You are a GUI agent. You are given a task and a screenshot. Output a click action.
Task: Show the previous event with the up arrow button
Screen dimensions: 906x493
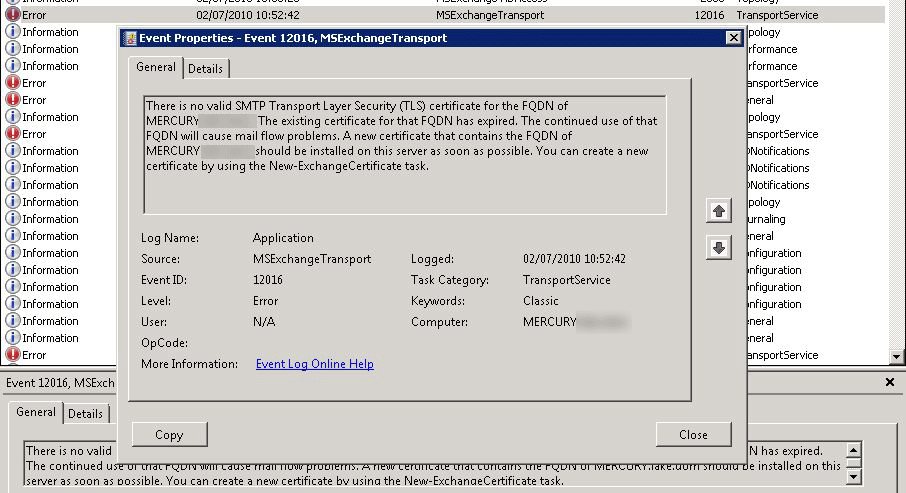pyautogui.click(x=719, y=211)
